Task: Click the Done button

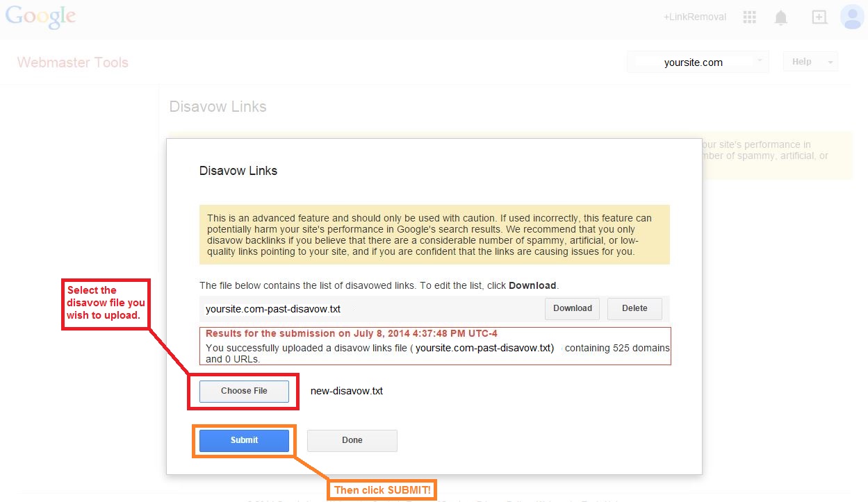Action: (x=352, y=440)
